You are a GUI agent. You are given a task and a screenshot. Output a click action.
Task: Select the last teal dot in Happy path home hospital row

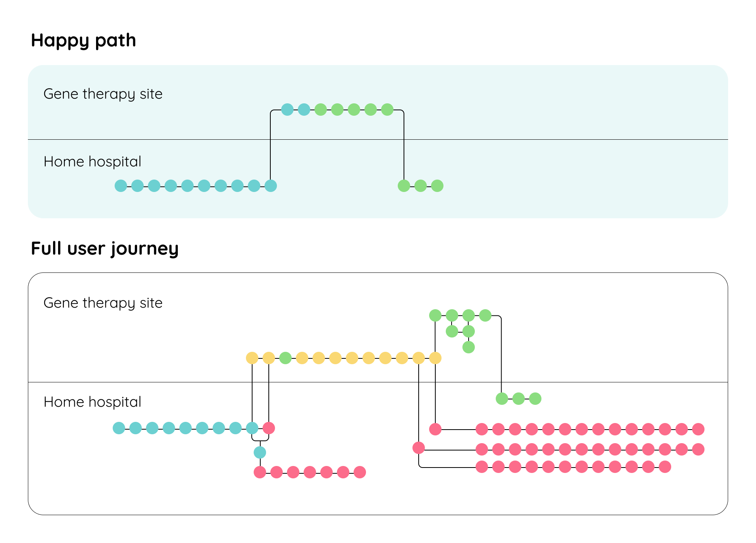point(271,186)
